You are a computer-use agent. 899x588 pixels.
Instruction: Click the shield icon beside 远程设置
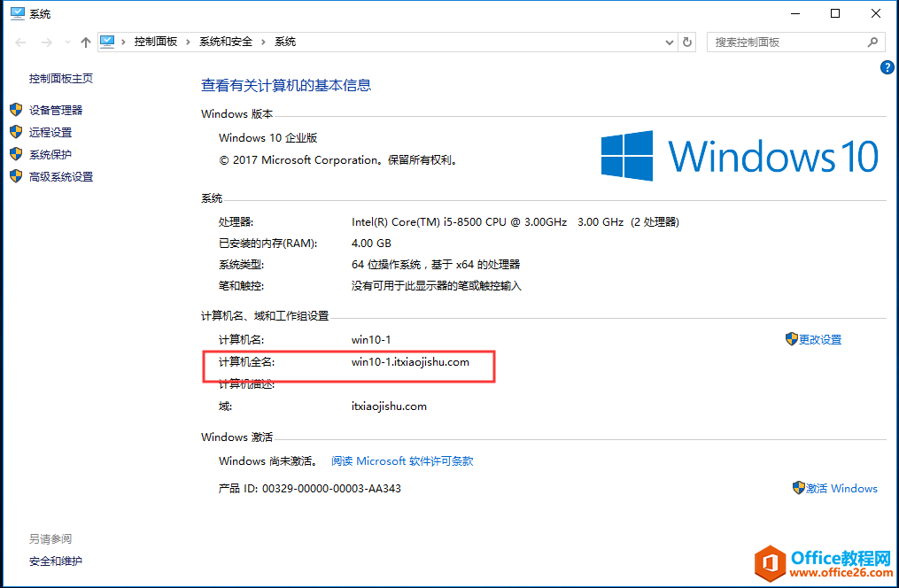16,132
